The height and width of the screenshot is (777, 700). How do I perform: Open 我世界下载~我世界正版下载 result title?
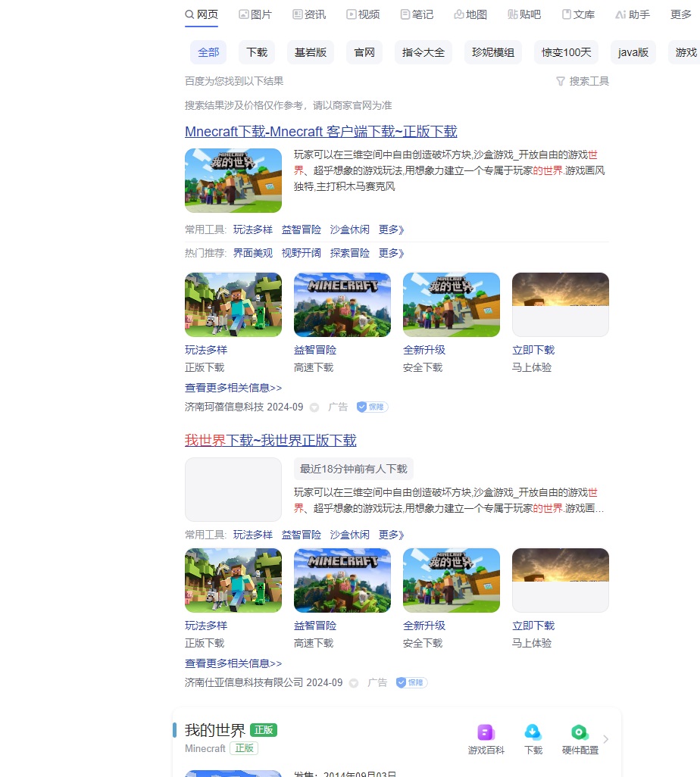tap(270, 440)
